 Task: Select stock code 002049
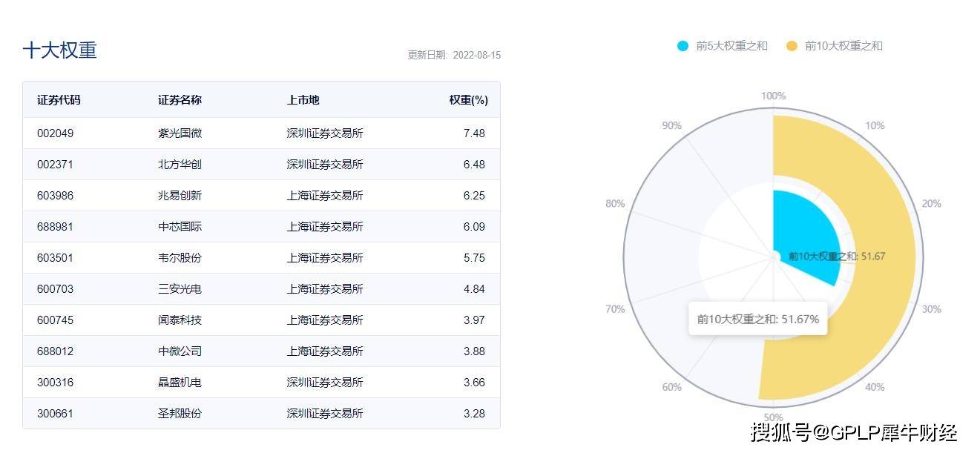pyautogui.click(x=56, y=133)
